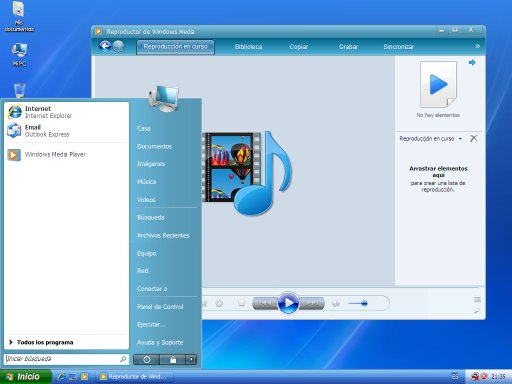Expand more tabs with the double chevron
The width and height of the screenshot is (512, 384).
coord(477,46)
